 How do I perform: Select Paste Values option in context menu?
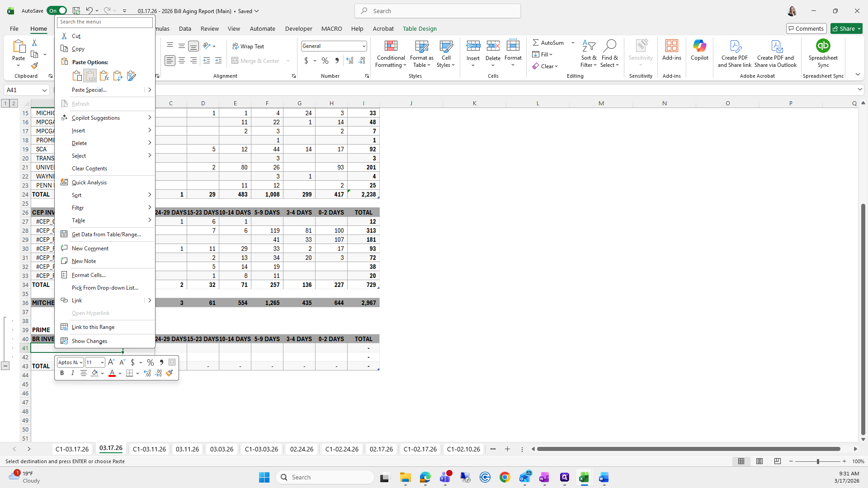(x=90, y=76)
